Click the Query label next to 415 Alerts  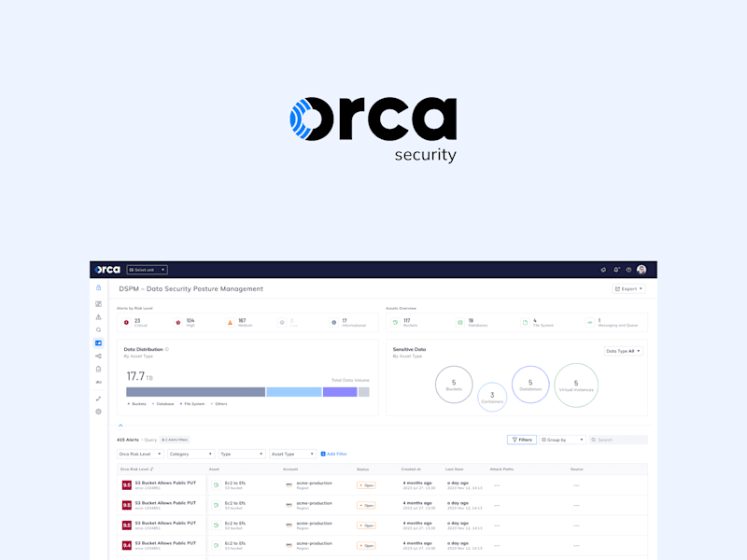(150, 440)
